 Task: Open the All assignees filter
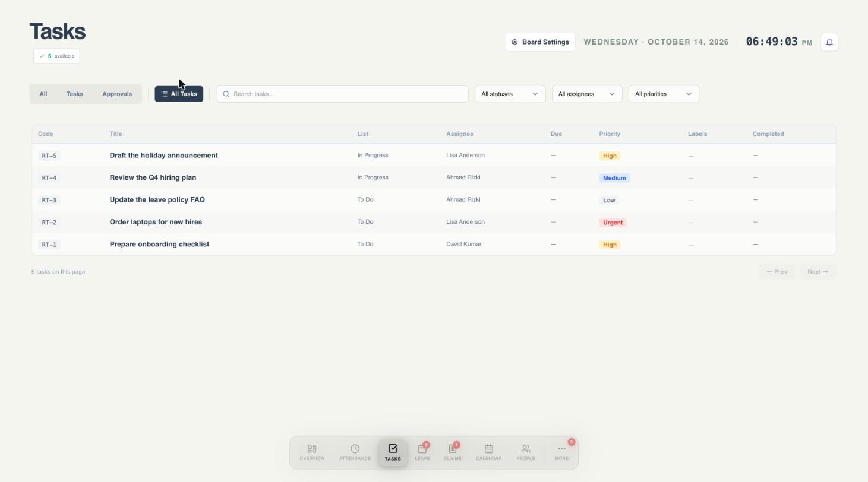tap(587, 94)
